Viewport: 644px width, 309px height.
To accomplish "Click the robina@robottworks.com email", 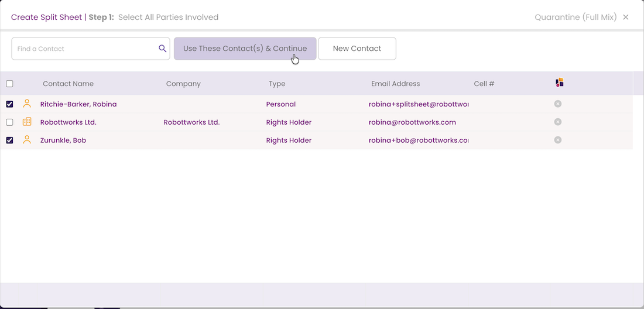I will pyautogui.click(x=412, y=122).
